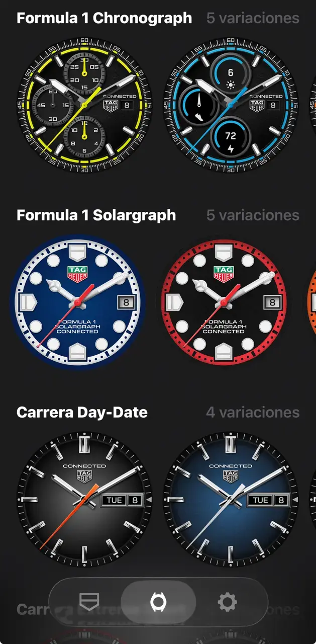316x644 pixels.
Task: Choose the blue Formula 1 Solargraph face
Action: [x=78, y=302]
